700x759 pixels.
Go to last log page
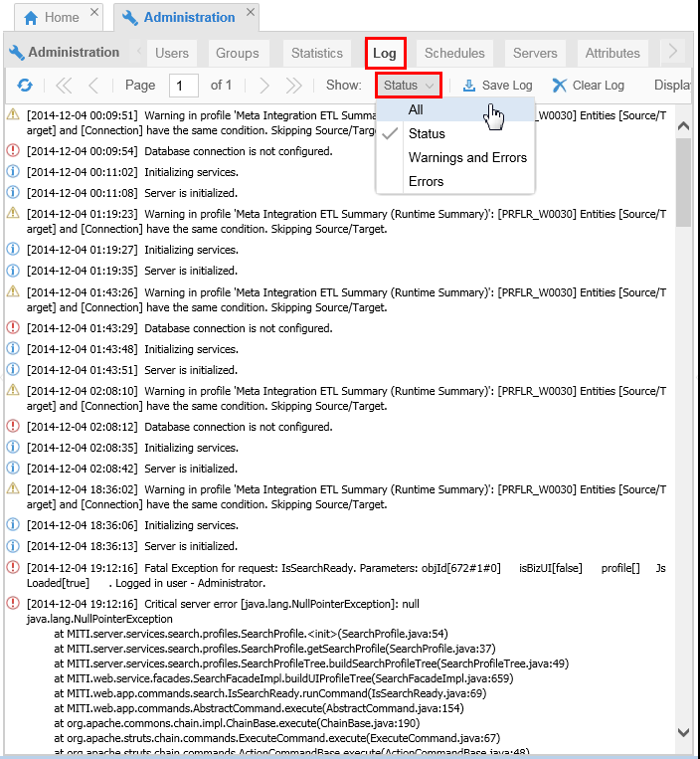coord(293,86)
